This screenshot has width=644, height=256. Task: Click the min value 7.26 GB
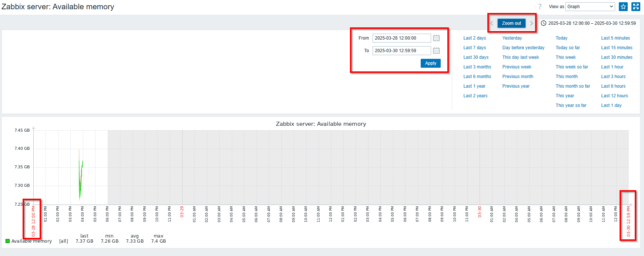point(110,241)
